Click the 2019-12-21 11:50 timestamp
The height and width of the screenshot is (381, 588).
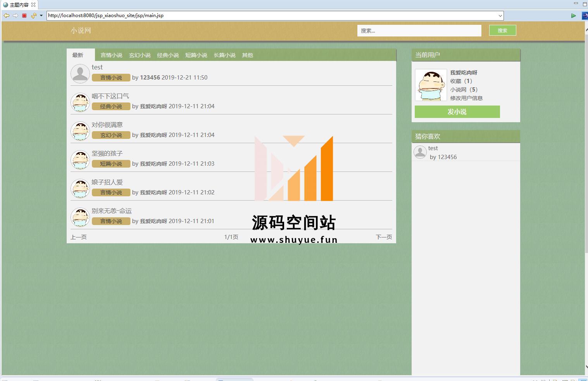point(185,78)
